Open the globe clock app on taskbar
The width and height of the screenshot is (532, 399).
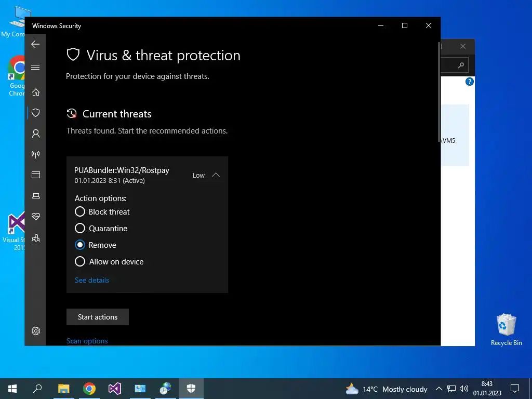(x=166, y=389)
